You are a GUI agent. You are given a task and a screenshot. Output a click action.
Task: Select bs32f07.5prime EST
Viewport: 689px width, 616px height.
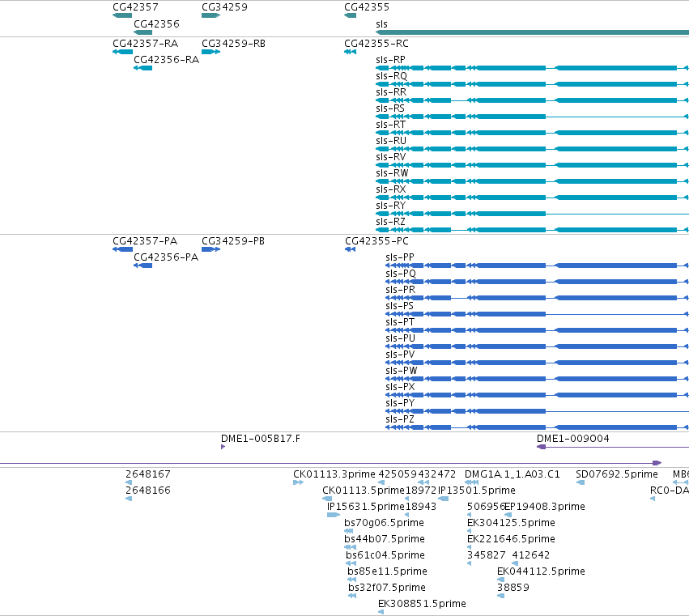pos(387,588)
